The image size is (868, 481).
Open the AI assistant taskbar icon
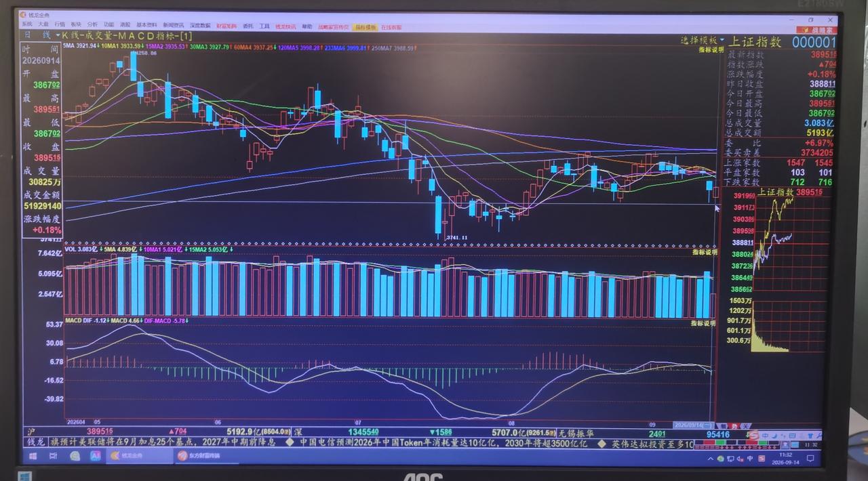[x=96, y=456]
